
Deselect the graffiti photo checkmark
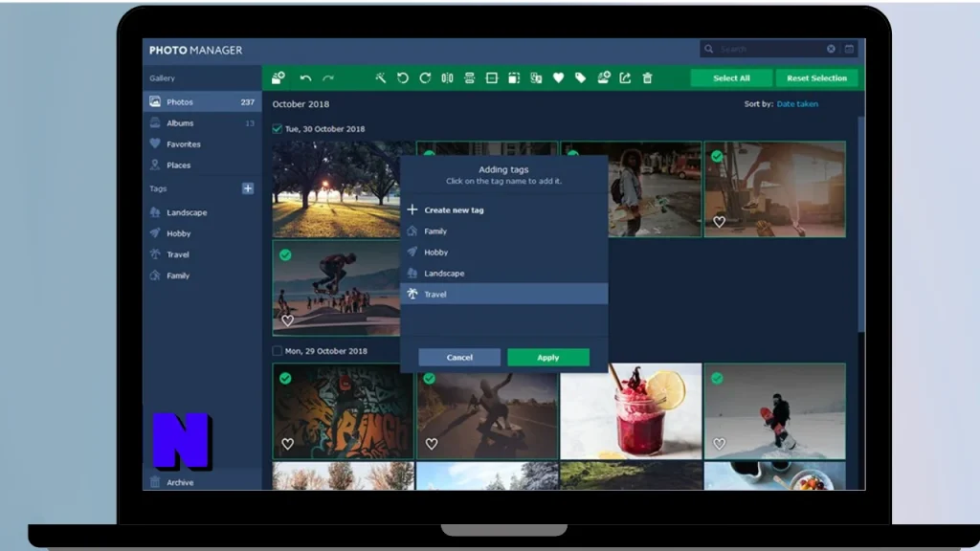click(285, 378)
